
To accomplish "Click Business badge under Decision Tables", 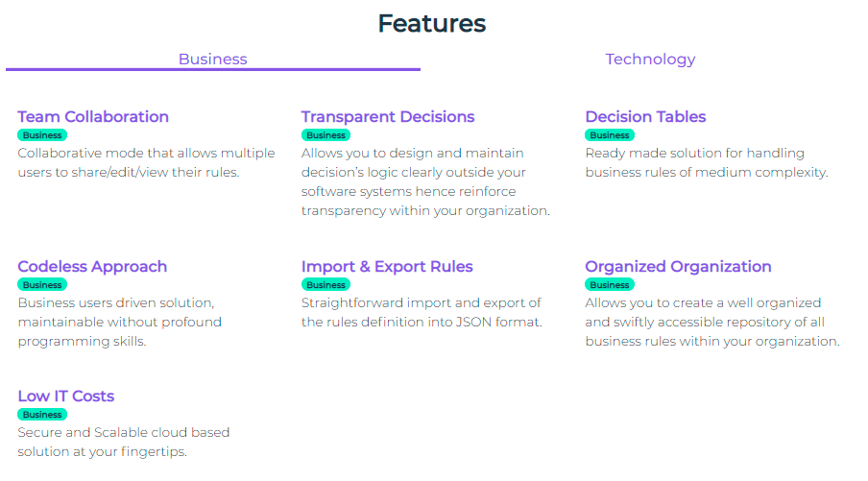I will pyautogui.click(x=610, y=135).
